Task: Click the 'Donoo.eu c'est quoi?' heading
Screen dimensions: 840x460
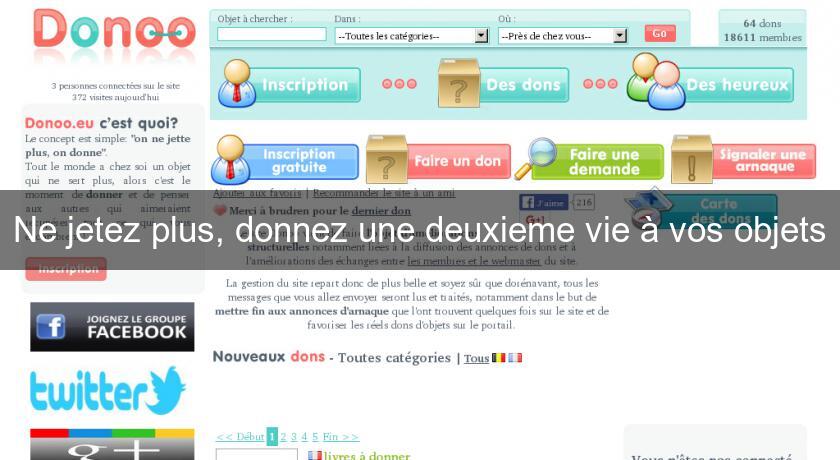Action: click(101, 123)
